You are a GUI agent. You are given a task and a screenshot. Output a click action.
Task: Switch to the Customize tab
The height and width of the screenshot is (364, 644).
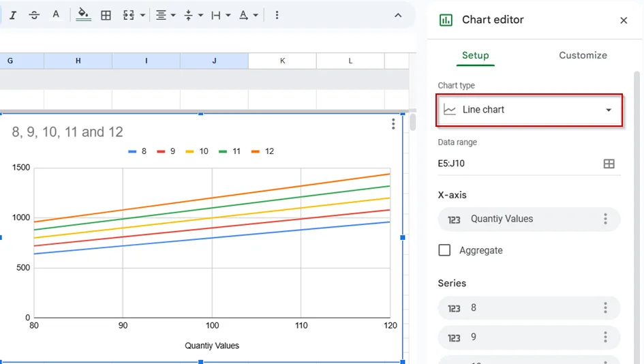(583, 55)
